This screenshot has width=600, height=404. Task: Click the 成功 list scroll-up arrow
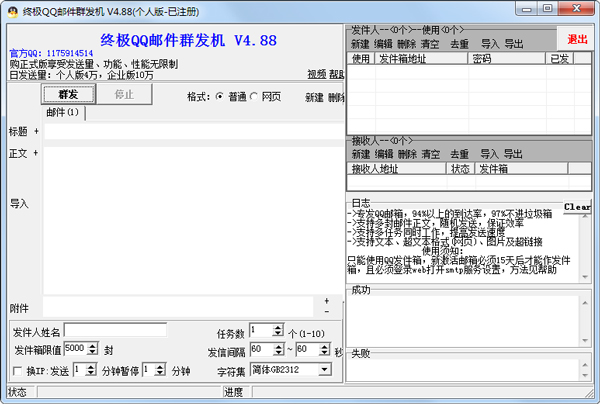click(585, 303)
